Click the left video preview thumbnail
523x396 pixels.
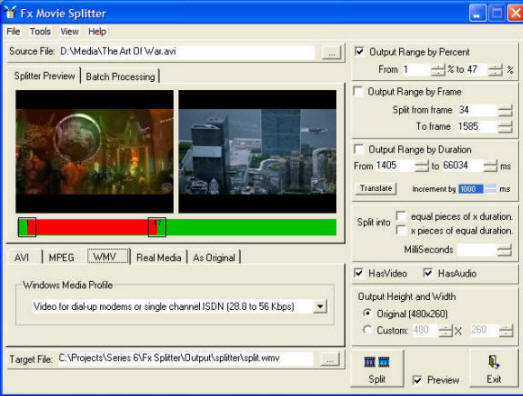pyautogui.click(x=95, y=151)
